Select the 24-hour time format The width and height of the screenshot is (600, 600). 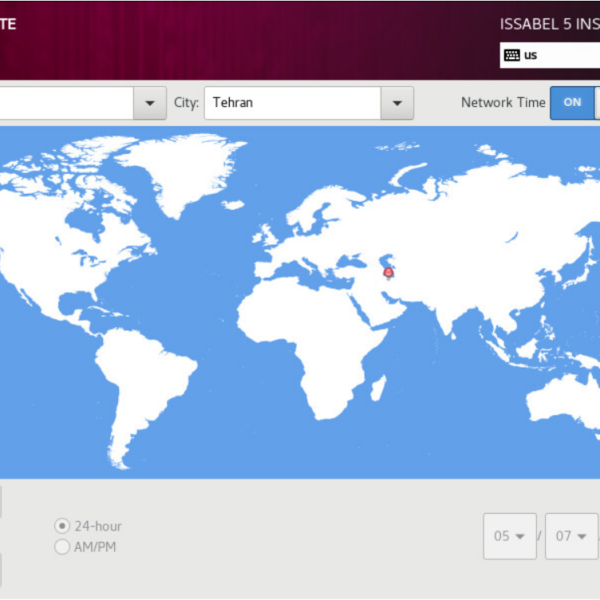pos(63,526)
